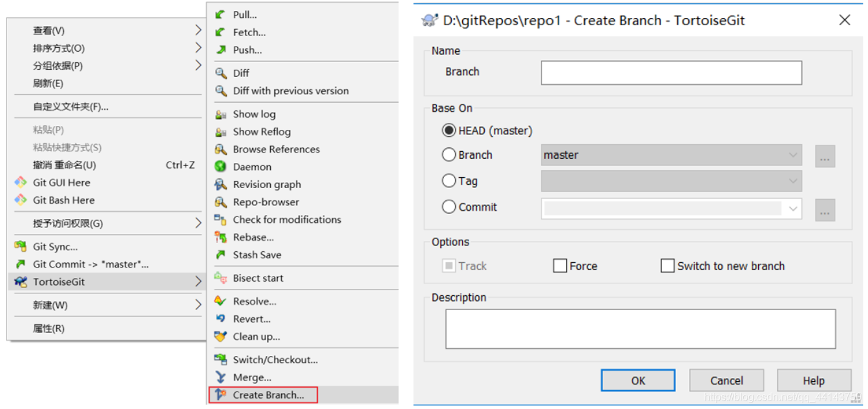Focus the Branch name input field
This screenshot has height=409, width=868.
672,72
